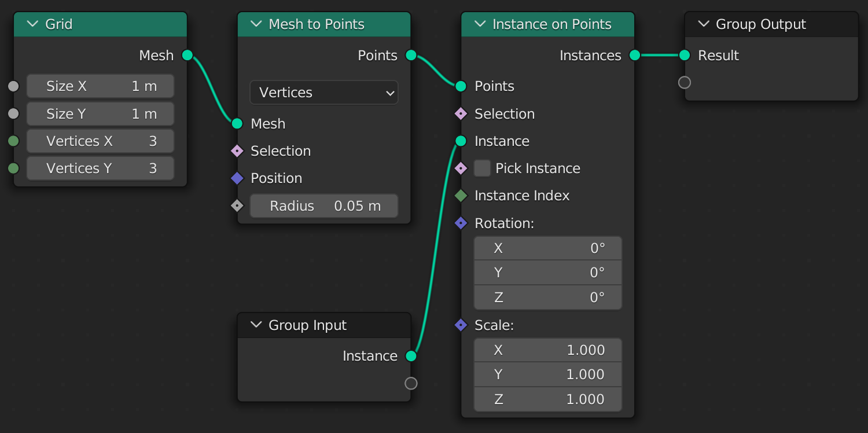Click the Size X value field
This screenshot has width=868, height=433.
(100, 86)
